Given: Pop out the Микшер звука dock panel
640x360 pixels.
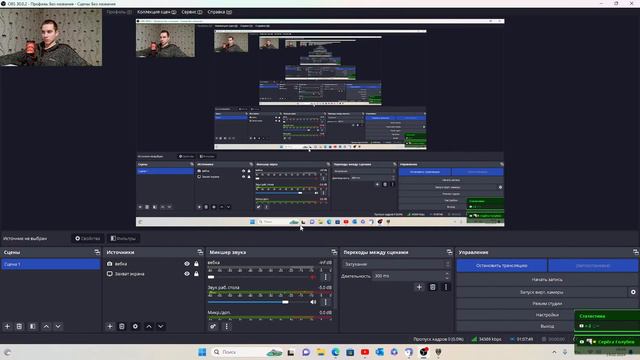Looking at the screenshot, I should point(334,252).
